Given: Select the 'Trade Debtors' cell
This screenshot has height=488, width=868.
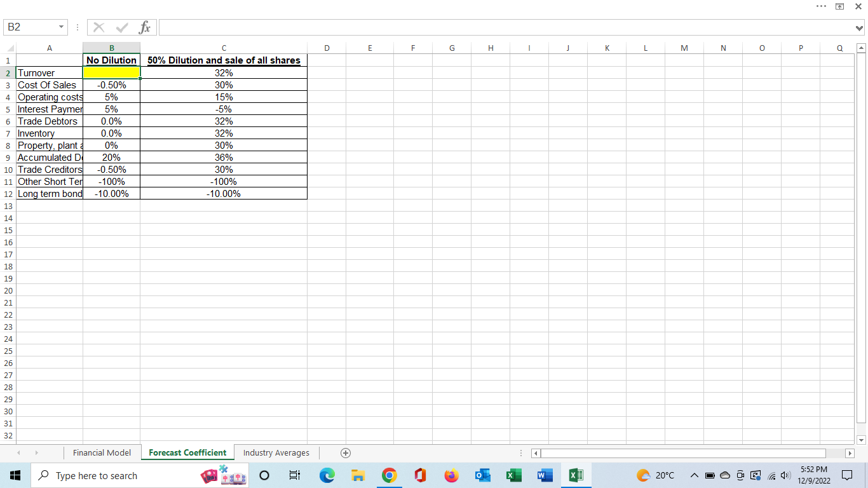Looking at the screenshot, I should 49,121.
